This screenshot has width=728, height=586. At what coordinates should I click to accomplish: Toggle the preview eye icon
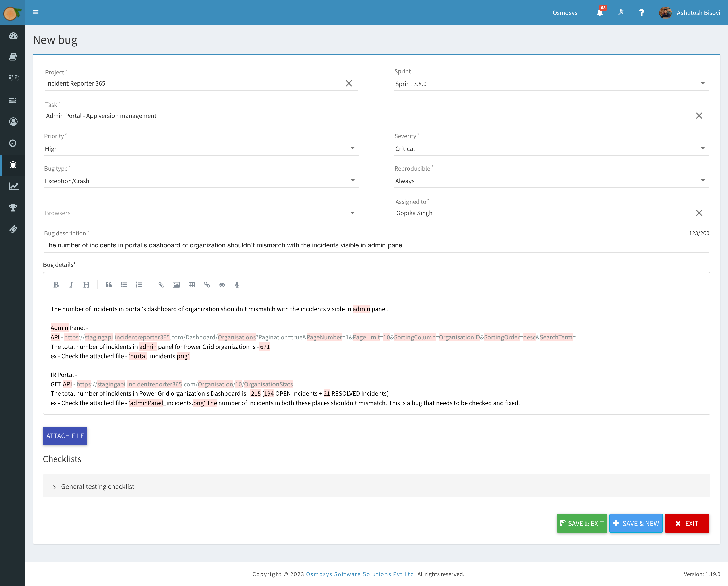pyautogui.click(x=222, y=285)
